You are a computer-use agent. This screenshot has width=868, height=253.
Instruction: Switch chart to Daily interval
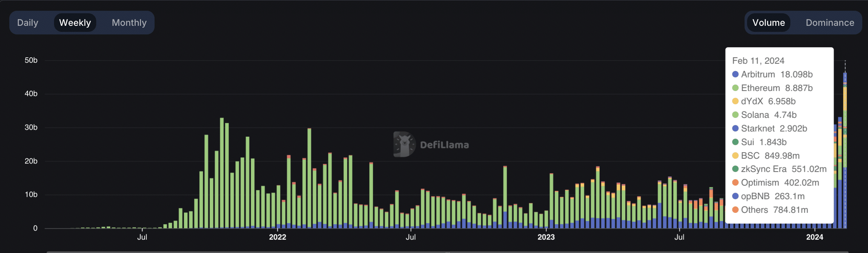click(28, 23)
